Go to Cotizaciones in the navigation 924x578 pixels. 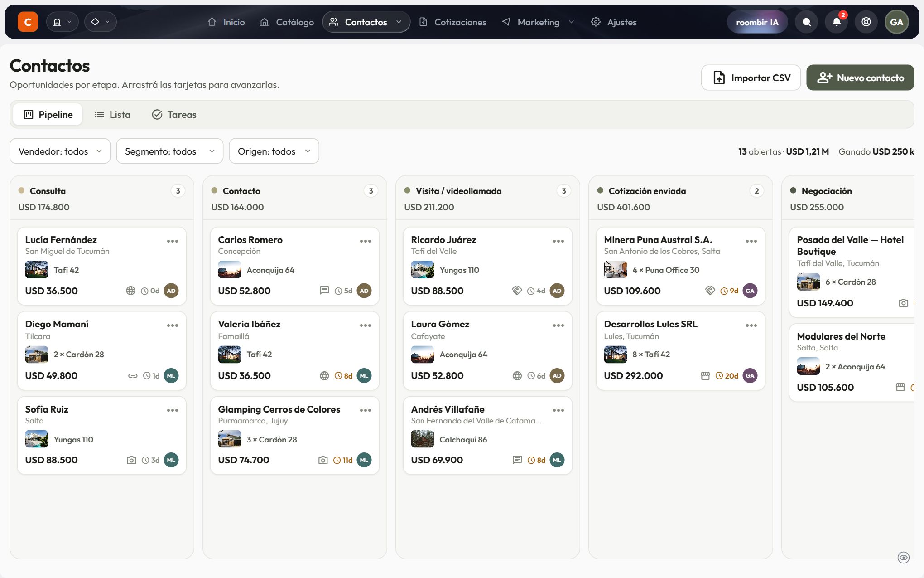[x=452, y=22]
